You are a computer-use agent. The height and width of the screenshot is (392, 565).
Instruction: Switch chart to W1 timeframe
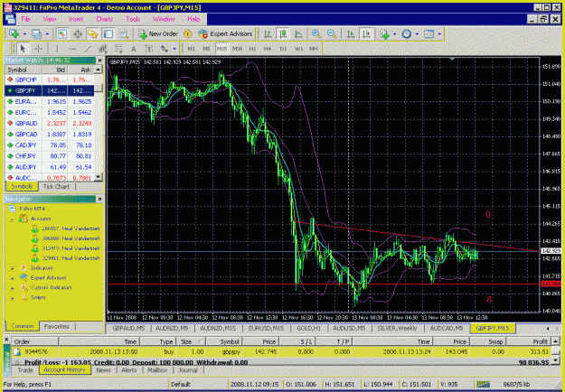point(298,48)
